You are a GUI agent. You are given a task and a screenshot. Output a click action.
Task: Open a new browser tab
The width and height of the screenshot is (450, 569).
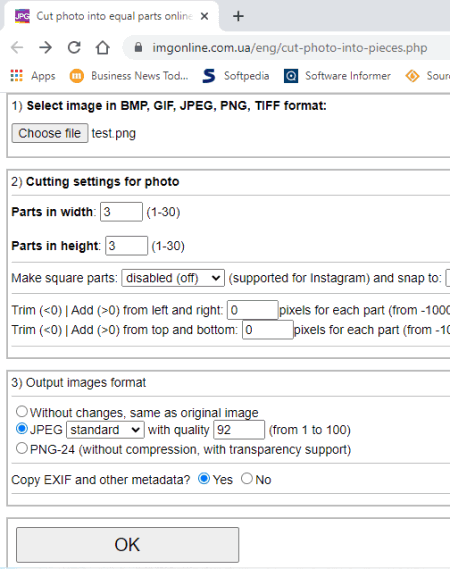238,16
